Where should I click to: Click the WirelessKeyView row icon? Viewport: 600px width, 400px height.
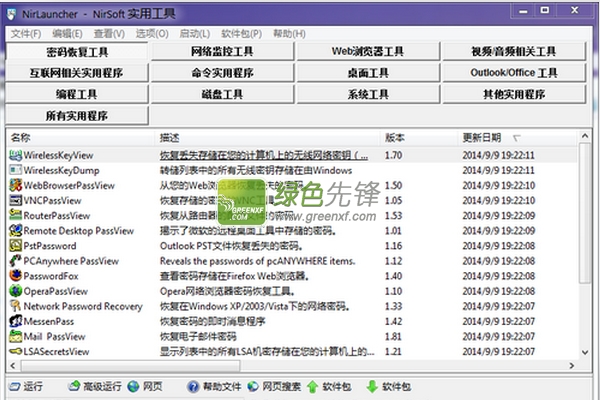point(15,155)
